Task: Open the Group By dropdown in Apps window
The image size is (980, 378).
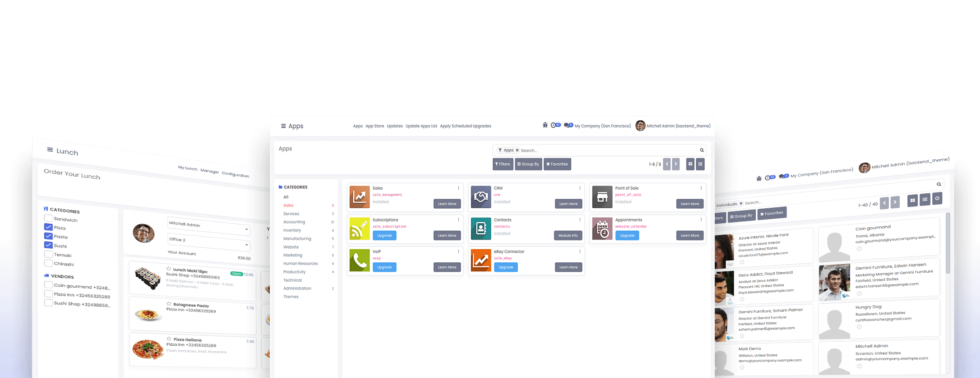Action: pyautogui.click(x=528, y=164)
